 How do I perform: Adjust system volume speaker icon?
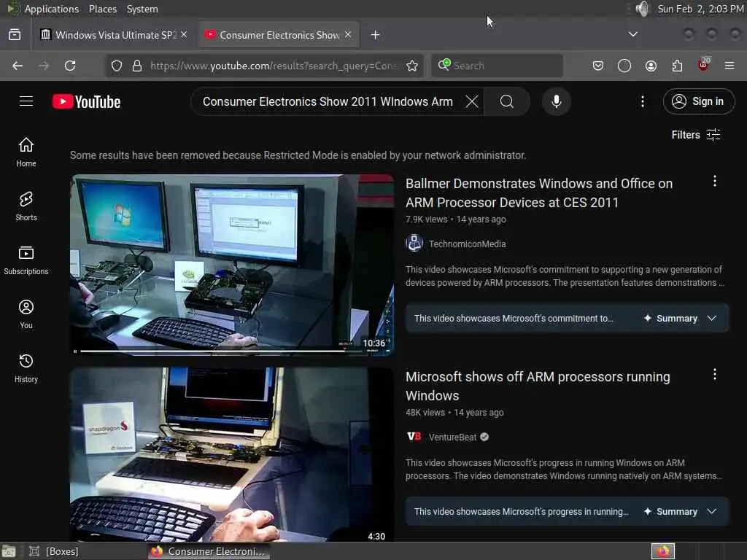coord(642,9)
